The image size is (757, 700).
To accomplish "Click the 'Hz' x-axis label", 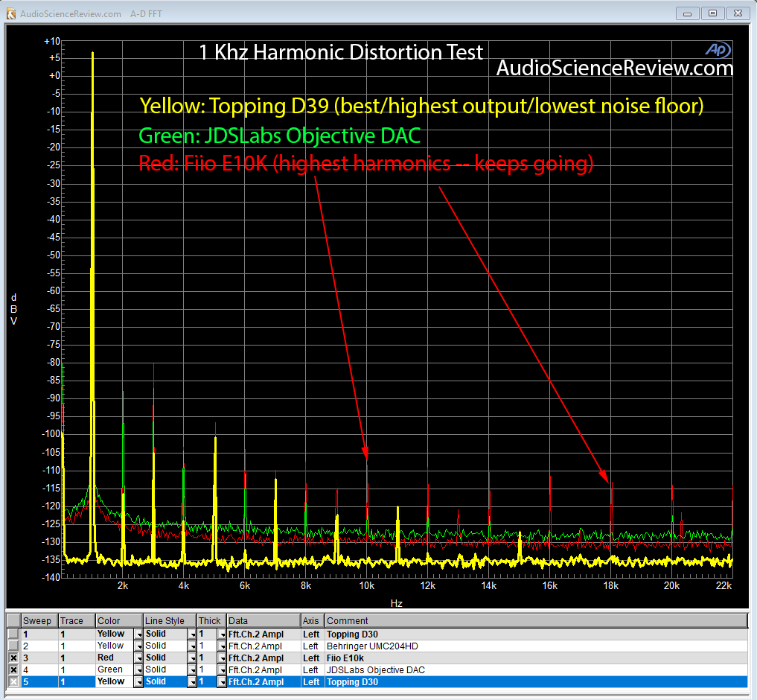I will 396,603.
